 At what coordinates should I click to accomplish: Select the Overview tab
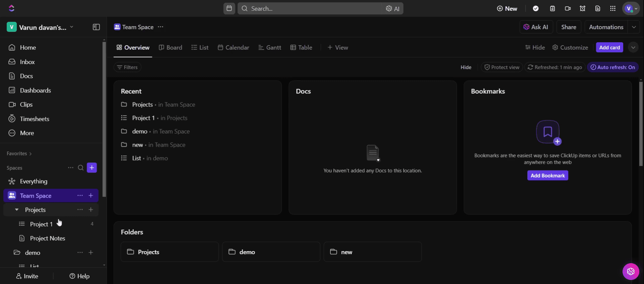click(x=133, y=47)
